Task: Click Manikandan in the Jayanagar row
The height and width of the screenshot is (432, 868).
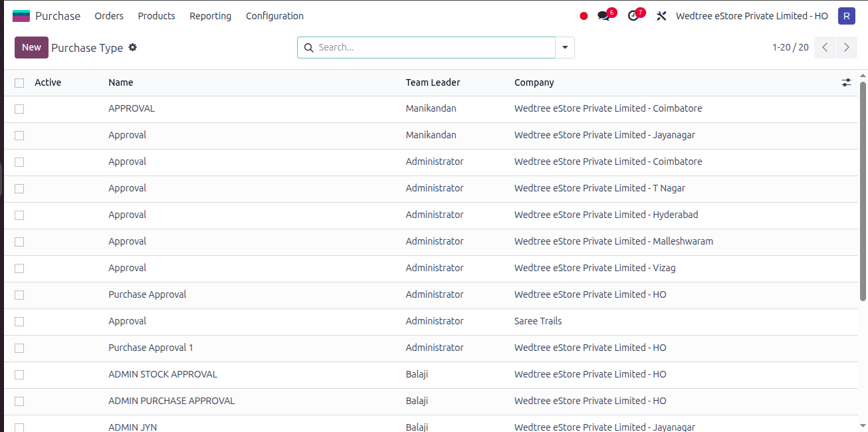Action: point(431,135)
